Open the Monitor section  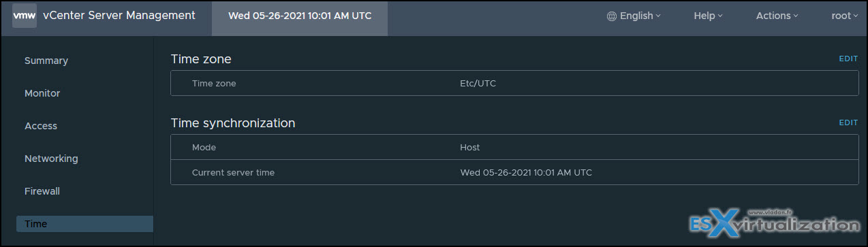point(42,93)
